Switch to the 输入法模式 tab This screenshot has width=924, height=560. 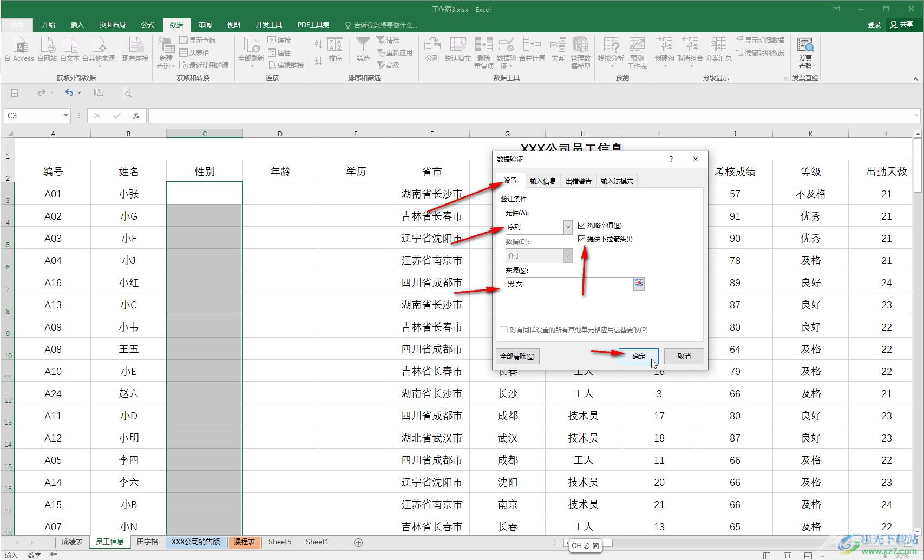tap(617, 181)
